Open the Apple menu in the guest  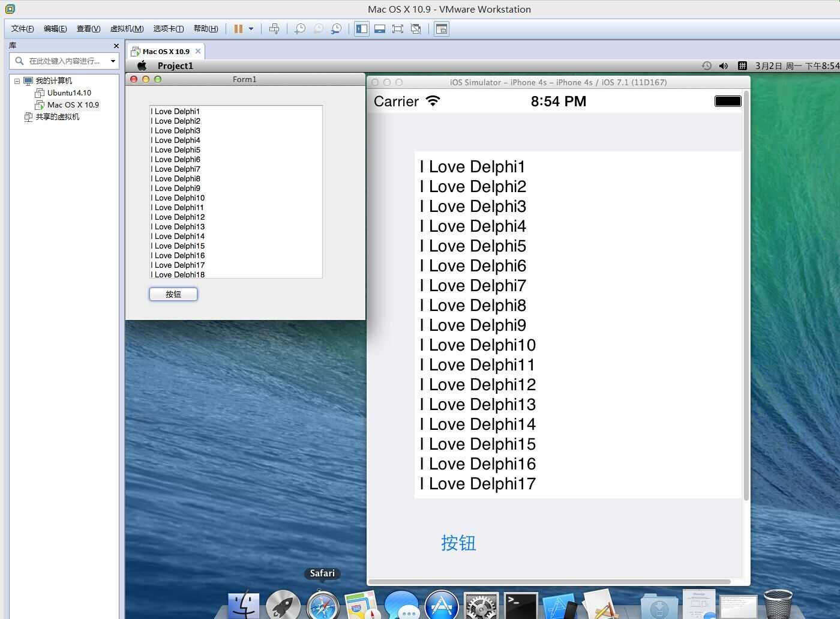142,66
